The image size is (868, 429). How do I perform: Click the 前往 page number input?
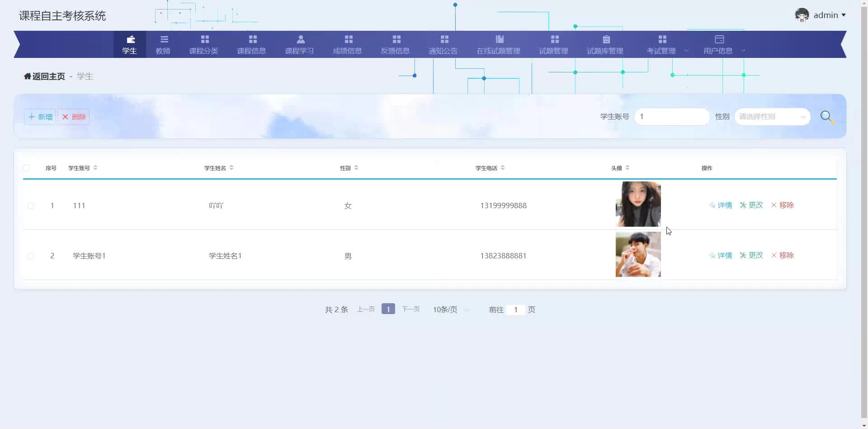click(515, 310)
